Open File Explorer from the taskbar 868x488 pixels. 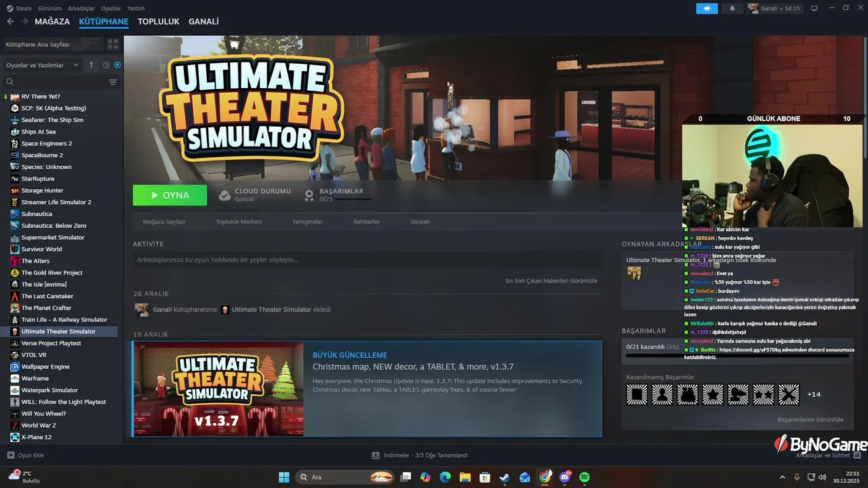465,477
